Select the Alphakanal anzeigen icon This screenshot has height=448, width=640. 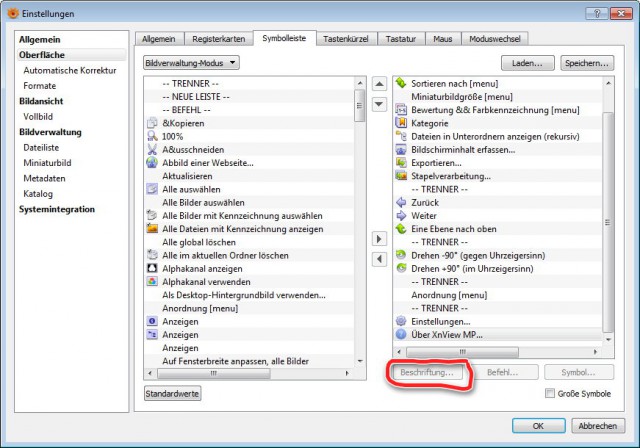152,268
